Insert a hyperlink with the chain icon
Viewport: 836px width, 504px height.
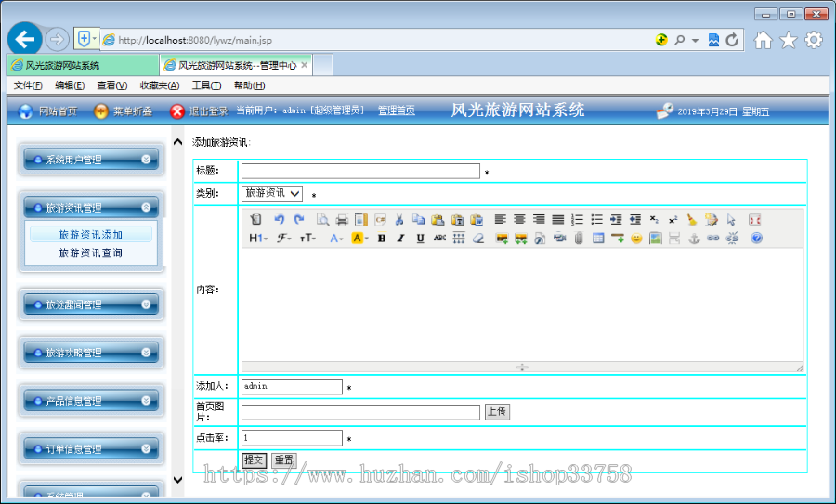pyautogui.click(x=712, y=238)
